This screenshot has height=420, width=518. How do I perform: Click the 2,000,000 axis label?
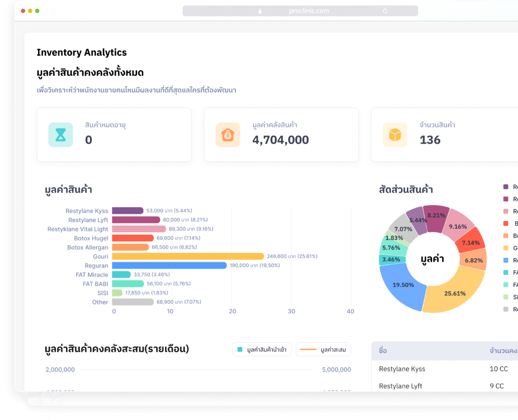tap(60, 370)
